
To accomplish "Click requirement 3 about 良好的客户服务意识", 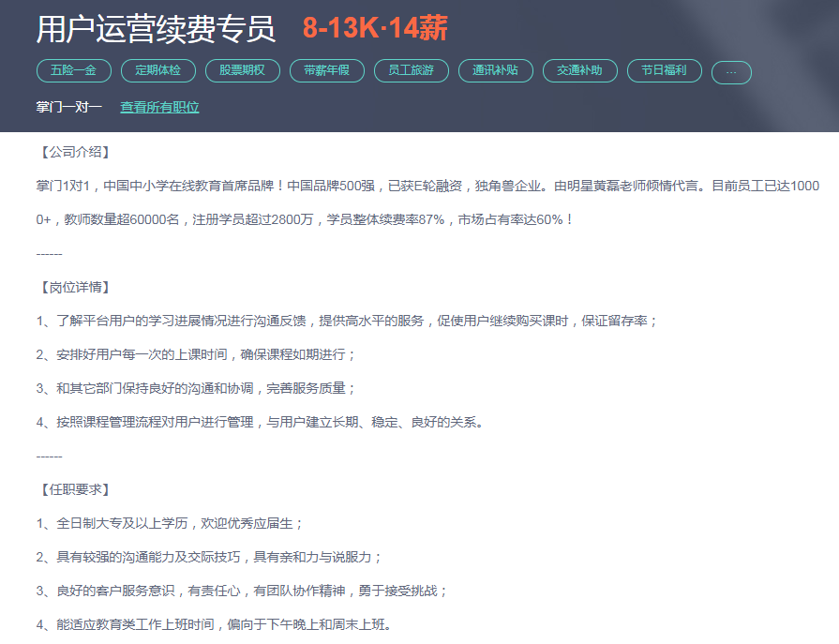I will click(241, 592).
